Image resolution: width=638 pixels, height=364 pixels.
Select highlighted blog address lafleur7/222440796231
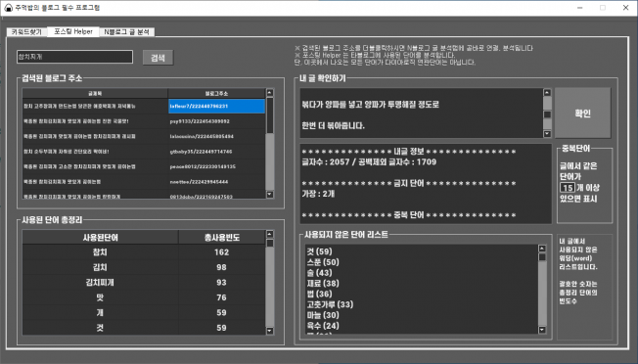point(216,106)
